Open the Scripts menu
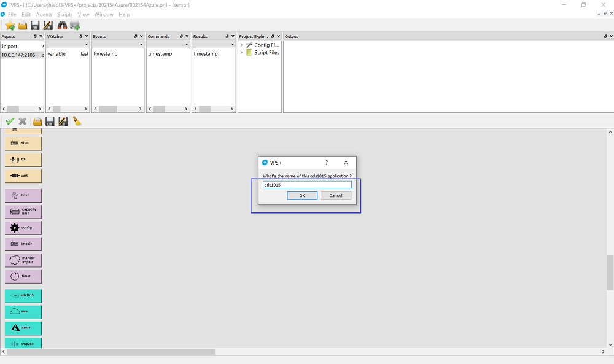This screenshot has height=364, width=614. point(64,14)
